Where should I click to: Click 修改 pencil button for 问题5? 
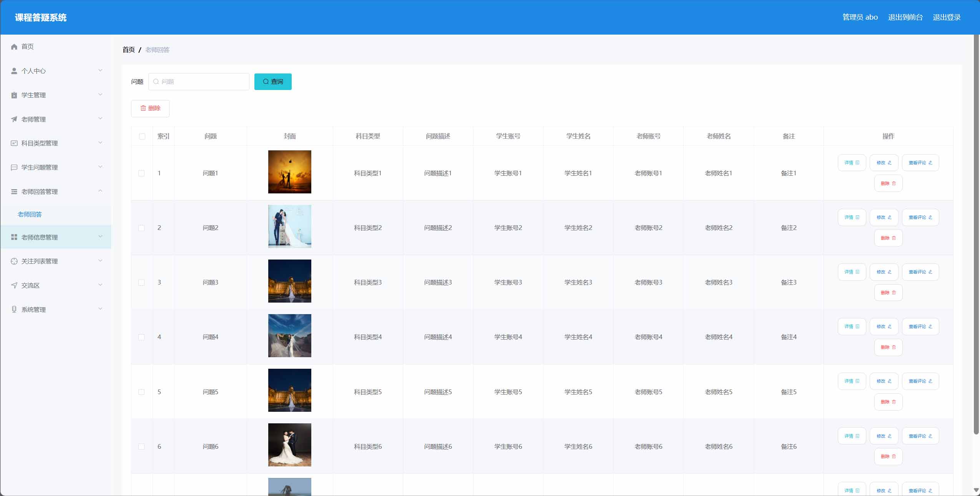[x=884, y=381]
